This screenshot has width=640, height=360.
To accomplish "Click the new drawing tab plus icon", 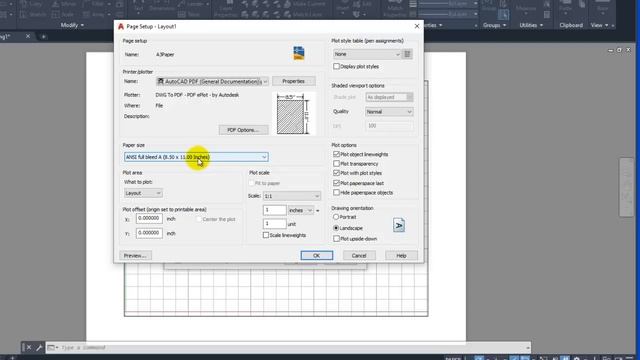I will (43, 36).
